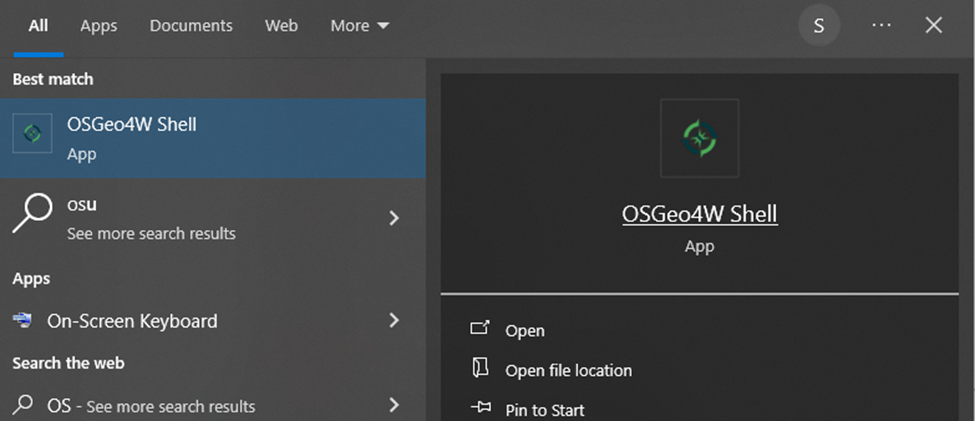Click the S user account avatar
The width and height of the screenshot is (975, 421).
[x=819, y=25]
